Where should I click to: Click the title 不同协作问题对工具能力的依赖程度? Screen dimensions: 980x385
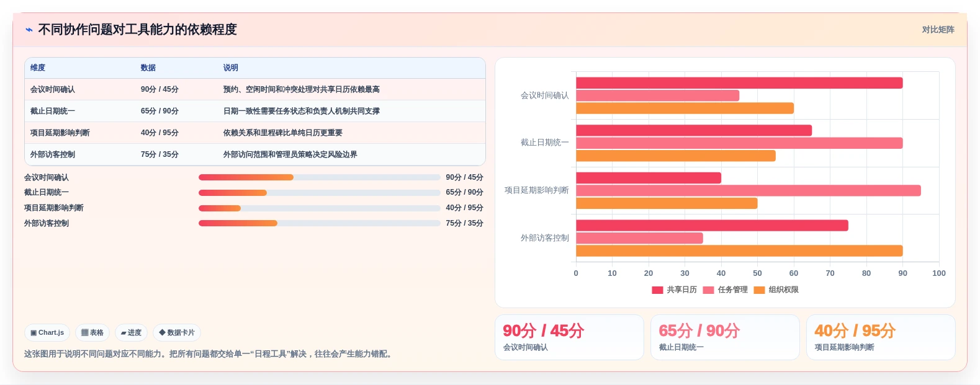[137, 30]
